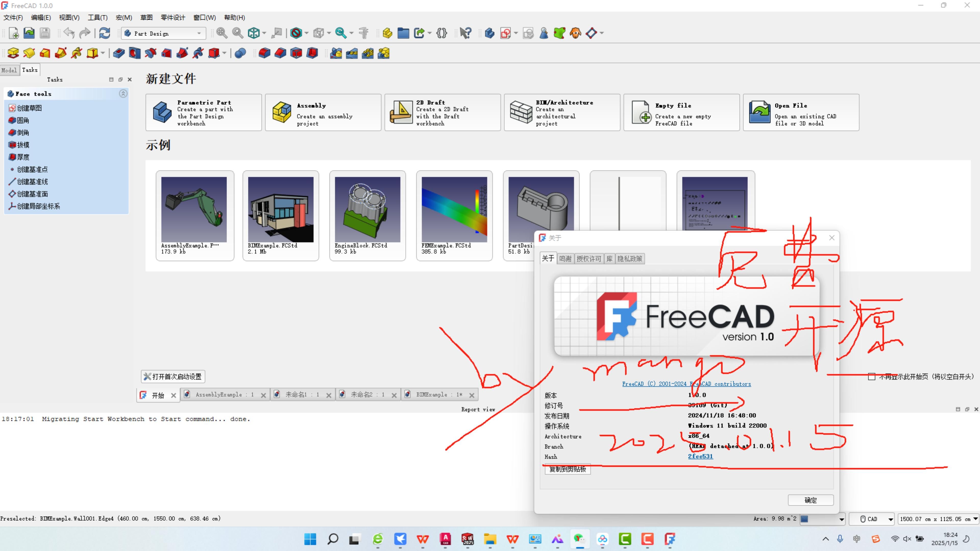
Task: Click the Parametric Part new file card
Action: click(x=204, y=112)
